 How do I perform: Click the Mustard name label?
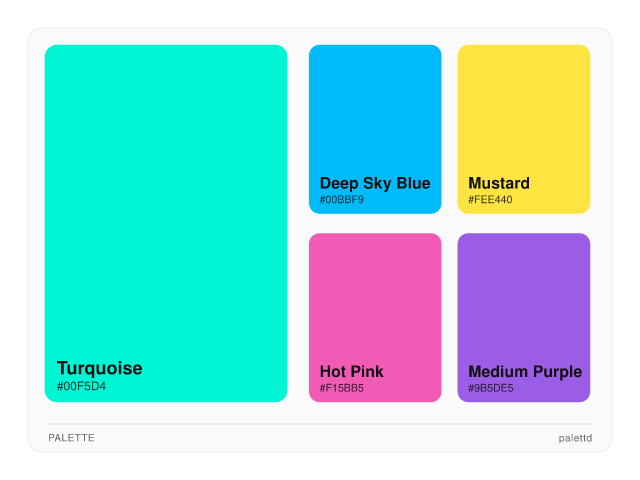tap(499, 183)
